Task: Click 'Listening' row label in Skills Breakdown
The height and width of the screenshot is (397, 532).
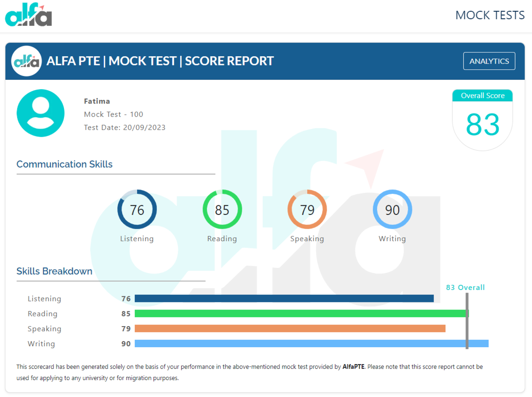Action: point(44,298)
